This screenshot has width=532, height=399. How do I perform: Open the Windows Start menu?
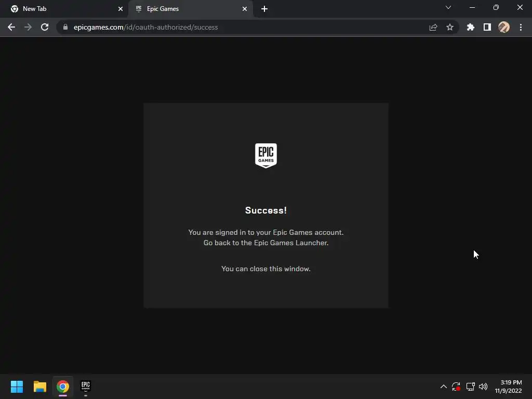[17, 387]
